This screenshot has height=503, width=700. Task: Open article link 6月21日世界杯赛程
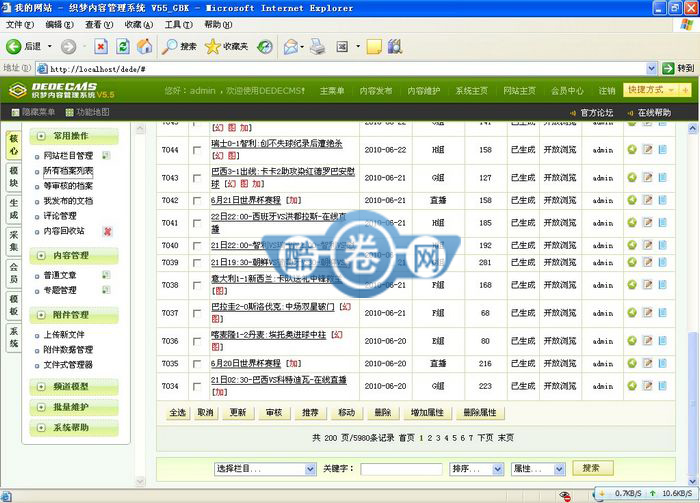[246, 200]
